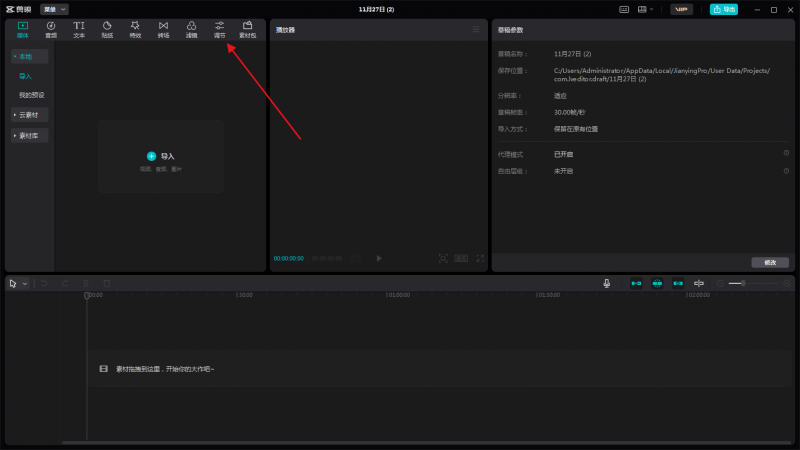The width and height of the screenshot is (800, 450).
Task: Collapse the 本地 (Local) section
Action: tap(30, 57)
